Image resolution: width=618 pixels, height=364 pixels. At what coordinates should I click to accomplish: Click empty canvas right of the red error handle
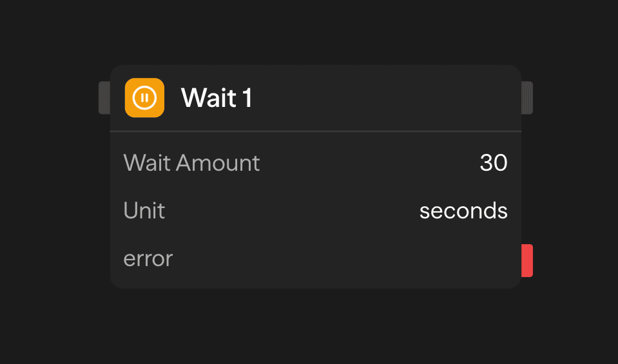(x=574, y=260)
